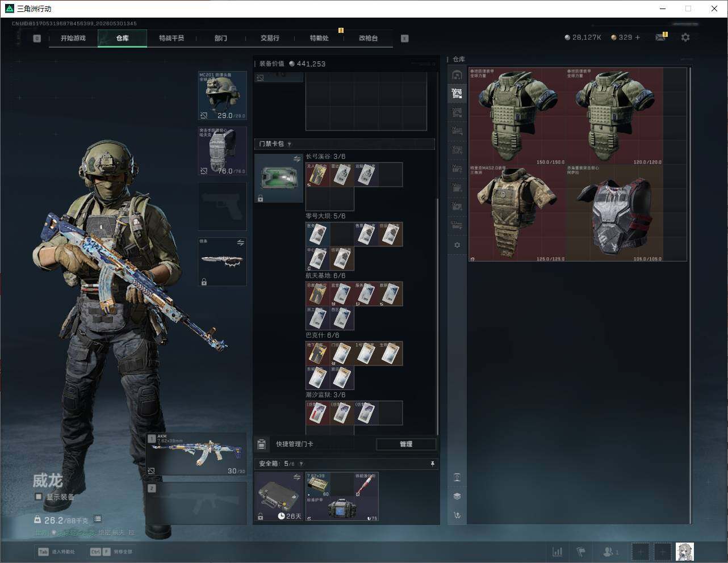Select the safe box case showing 26天
The height and width of the screenshot is (563, 728).
coord(278,497)
